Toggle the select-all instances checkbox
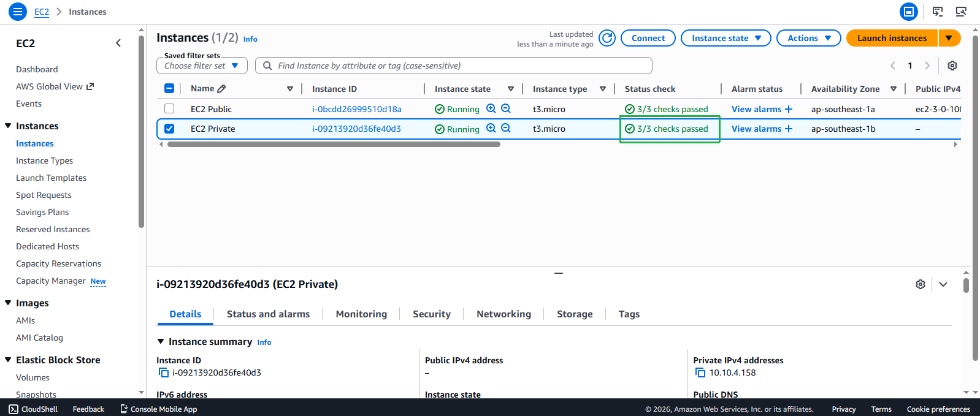Image resolution: width=980 pixels, height=416 pixels. click(x=169, y=89)
